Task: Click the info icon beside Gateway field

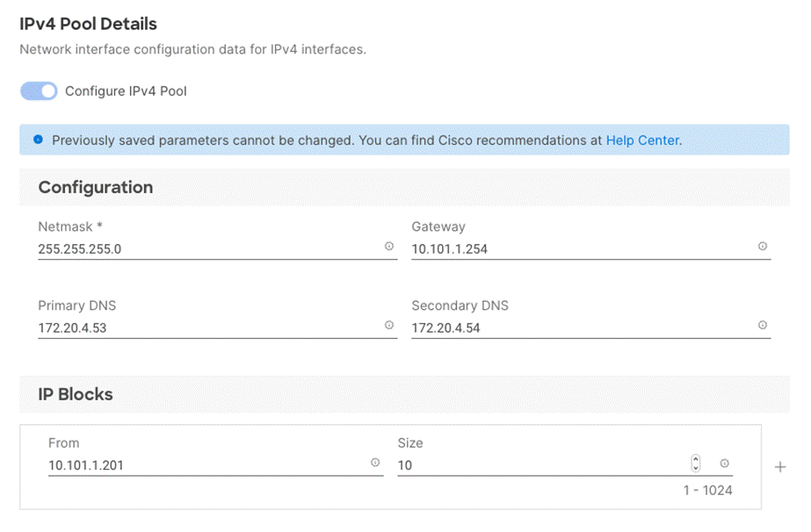Action: pos(763,247)
